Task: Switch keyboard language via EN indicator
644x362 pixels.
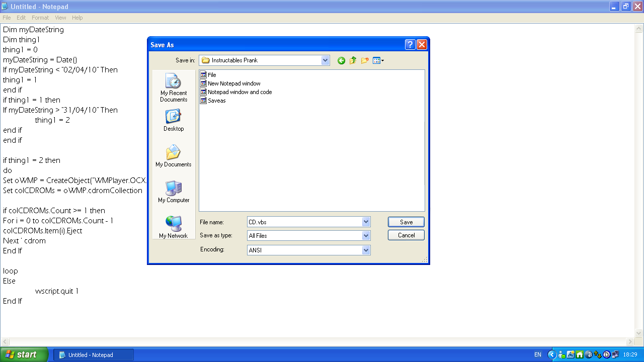Action: click(x=537, y=354)
